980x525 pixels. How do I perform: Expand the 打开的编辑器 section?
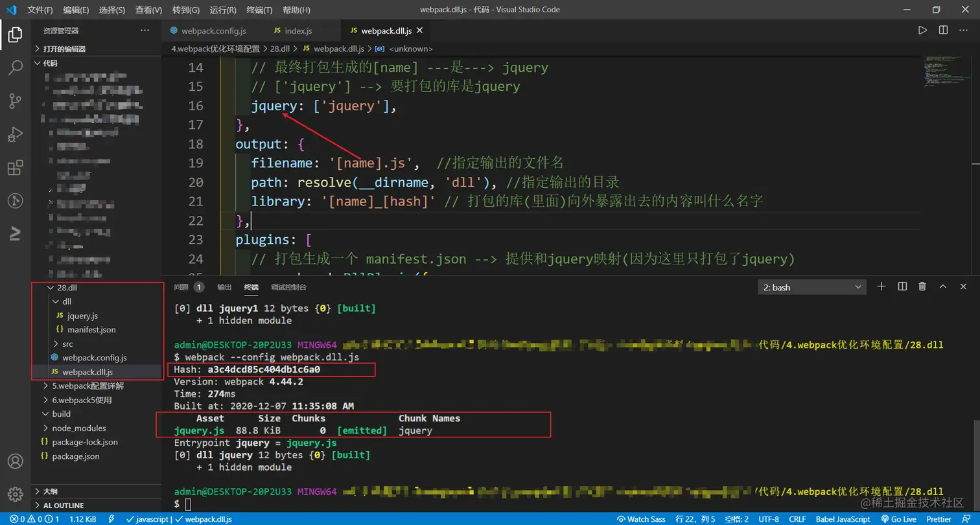[95, 49]
